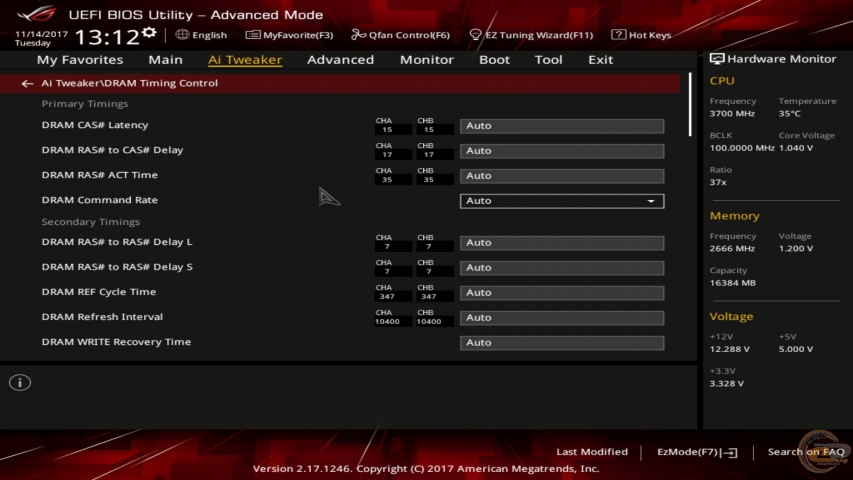853x480 pixels.
Task: Click the Core Voltage 1.040 V value
Action: [x=796, y=148]
